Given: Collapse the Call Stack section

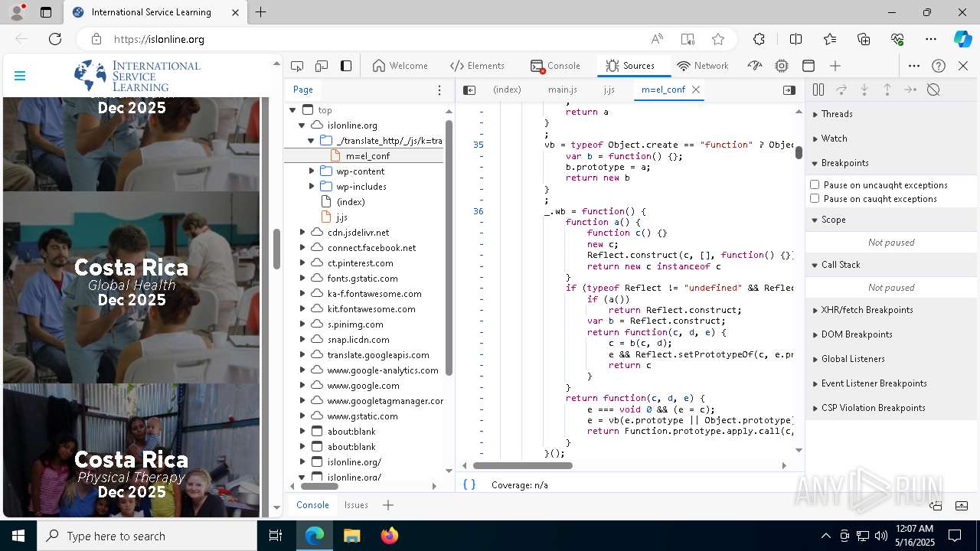Looking at the screenshot, I should click(893, 265).
